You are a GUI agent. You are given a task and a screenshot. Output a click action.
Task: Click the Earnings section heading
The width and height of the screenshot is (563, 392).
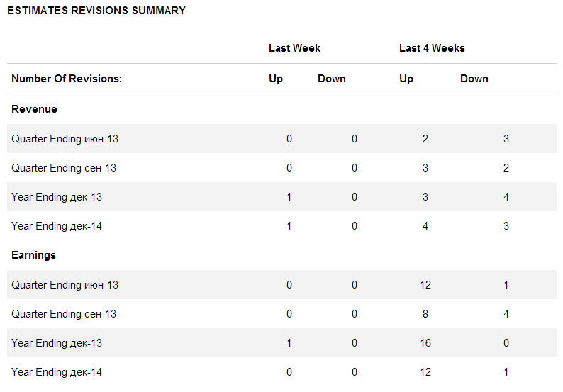[x=33, y=254]
